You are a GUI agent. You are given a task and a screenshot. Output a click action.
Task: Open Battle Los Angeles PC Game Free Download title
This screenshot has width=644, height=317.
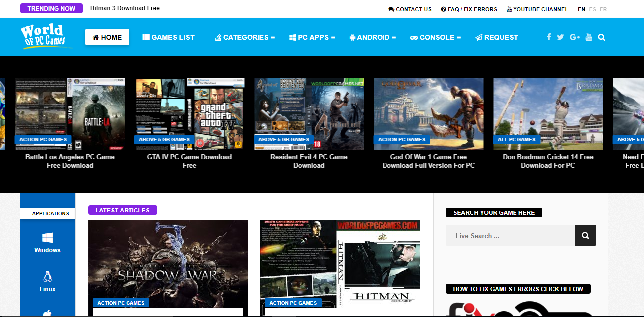pos(70,161)
